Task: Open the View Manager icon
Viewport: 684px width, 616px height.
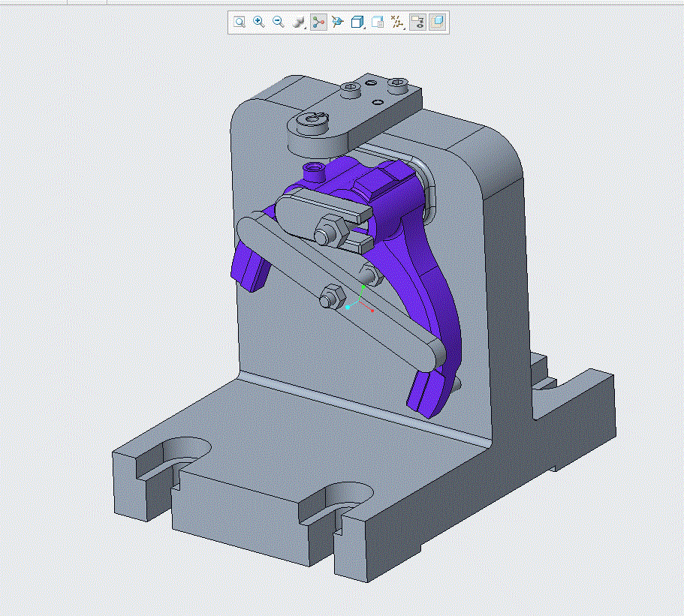Action: pyautogui.click(x=378, y=22)
